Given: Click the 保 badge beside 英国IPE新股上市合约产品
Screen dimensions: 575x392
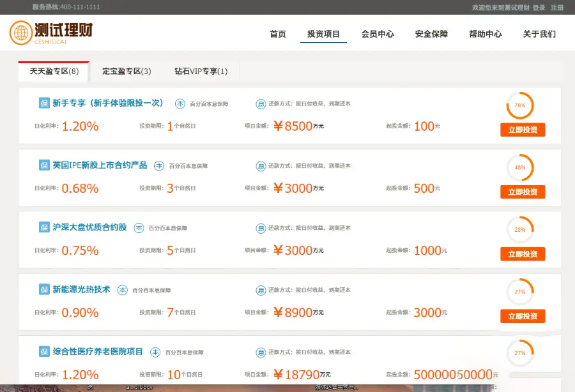Looking at the screenshot, I should pos(44,165).
